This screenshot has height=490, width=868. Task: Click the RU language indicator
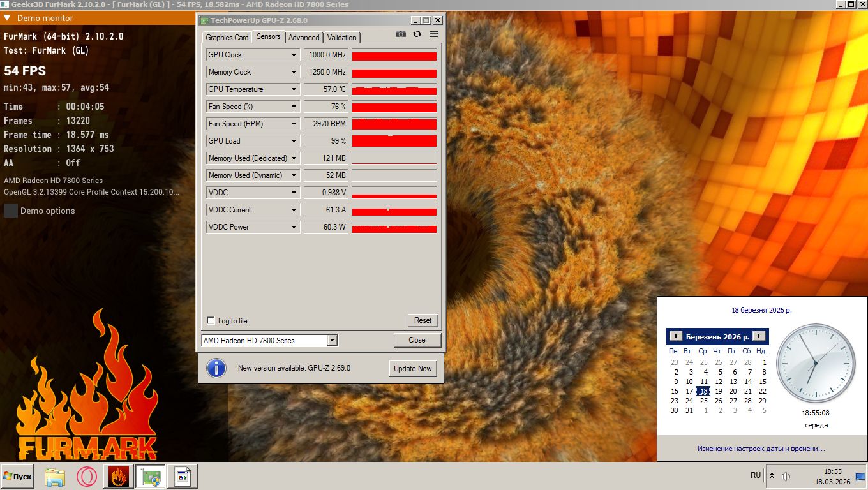pyautogui.click(x=756, y=475)
